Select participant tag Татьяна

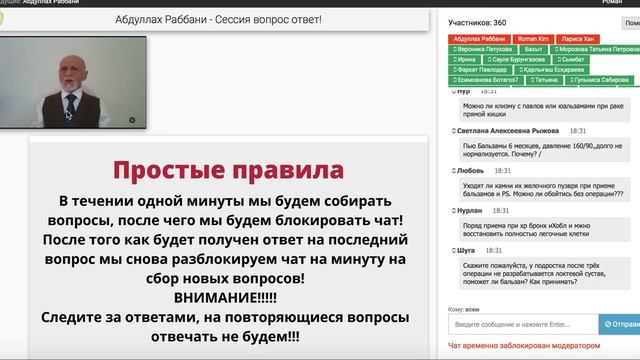[x=544, y=80]
